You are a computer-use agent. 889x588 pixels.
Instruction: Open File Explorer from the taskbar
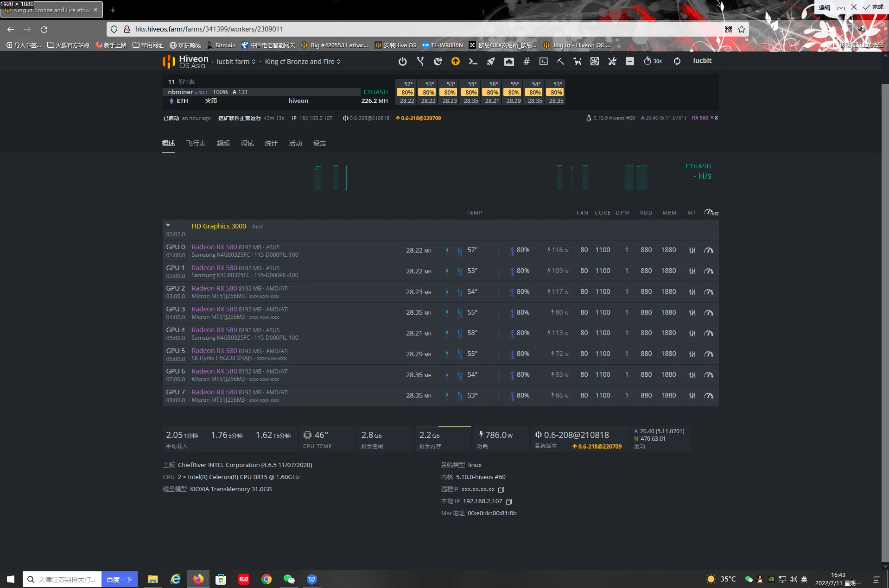(152, 579)
